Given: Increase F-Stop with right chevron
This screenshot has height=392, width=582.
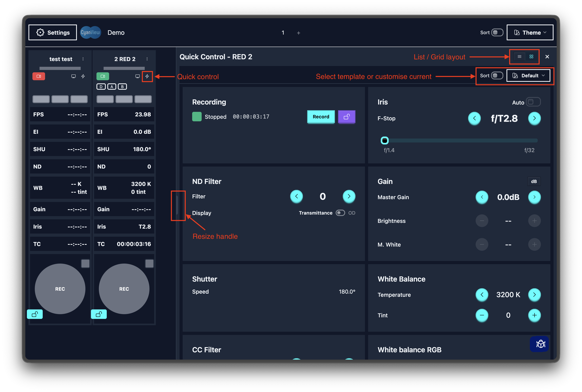Looking at the screenshot, I should click(534, 118).
